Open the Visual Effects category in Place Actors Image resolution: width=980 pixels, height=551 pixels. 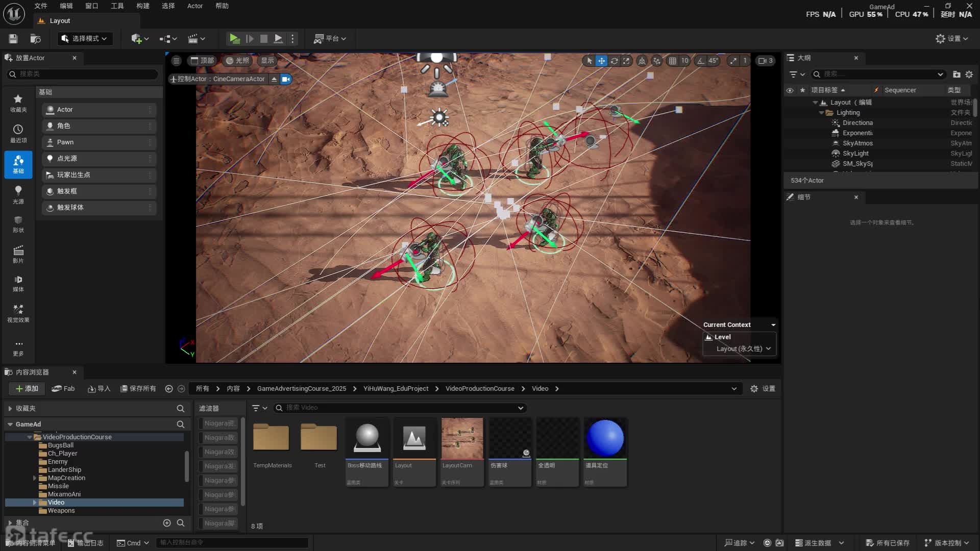click(18, 313)
